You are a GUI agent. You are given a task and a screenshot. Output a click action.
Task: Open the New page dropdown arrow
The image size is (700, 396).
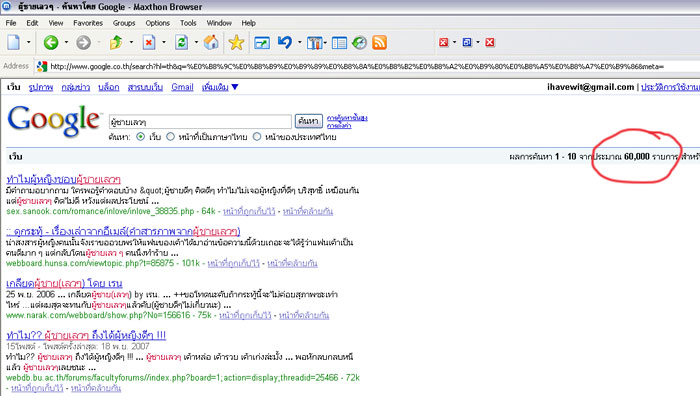(29, 42)
